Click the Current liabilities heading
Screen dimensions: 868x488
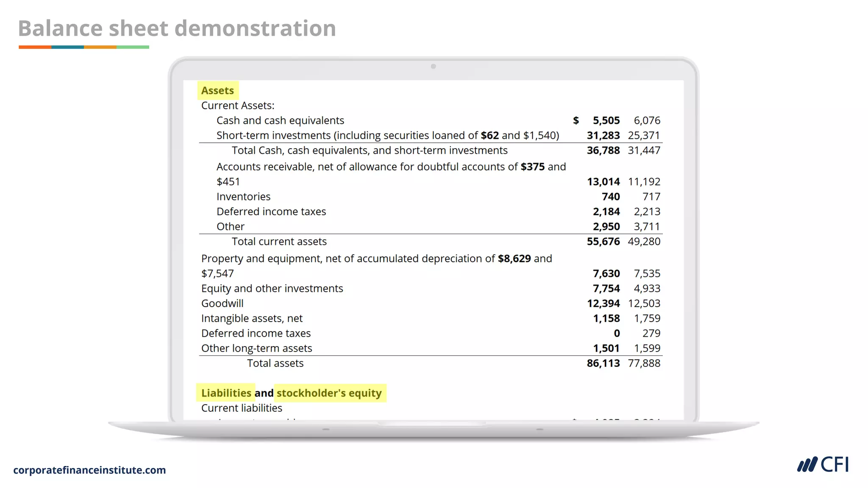[242, 408]
